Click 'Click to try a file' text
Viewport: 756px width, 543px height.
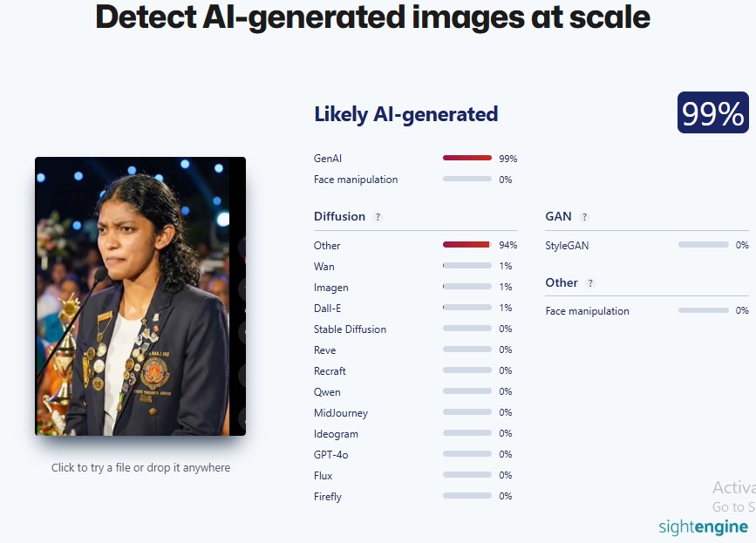click(x=140, y=467)
